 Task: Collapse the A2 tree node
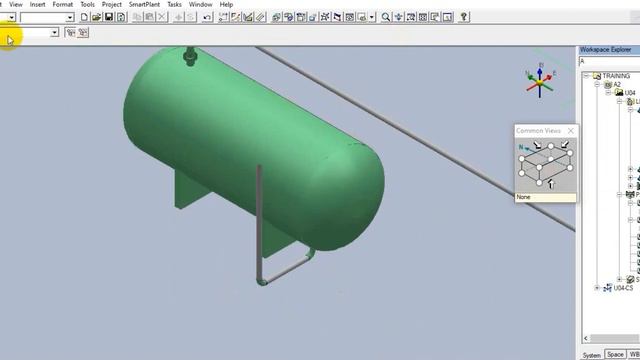[597, 84]
